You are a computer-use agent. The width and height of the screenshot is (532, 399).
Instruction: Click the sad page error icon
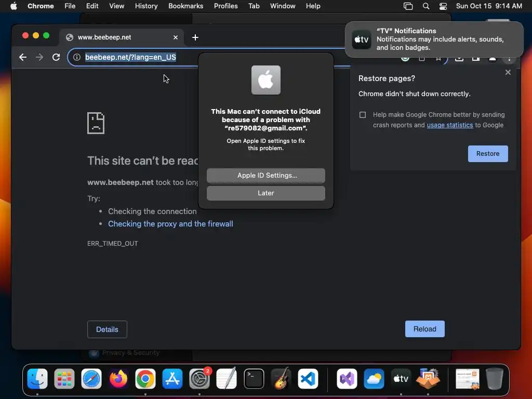pyautogui.click(x=96, y=123)
